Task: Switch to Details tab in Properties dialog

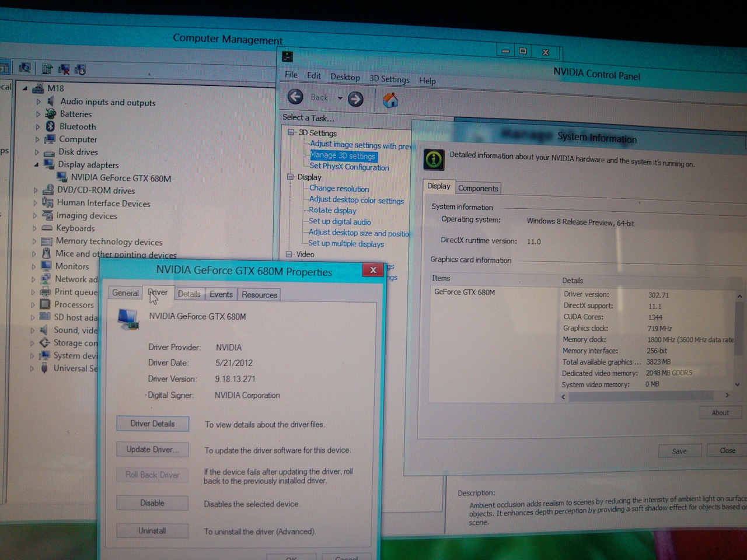Action: tap(189, 294)
